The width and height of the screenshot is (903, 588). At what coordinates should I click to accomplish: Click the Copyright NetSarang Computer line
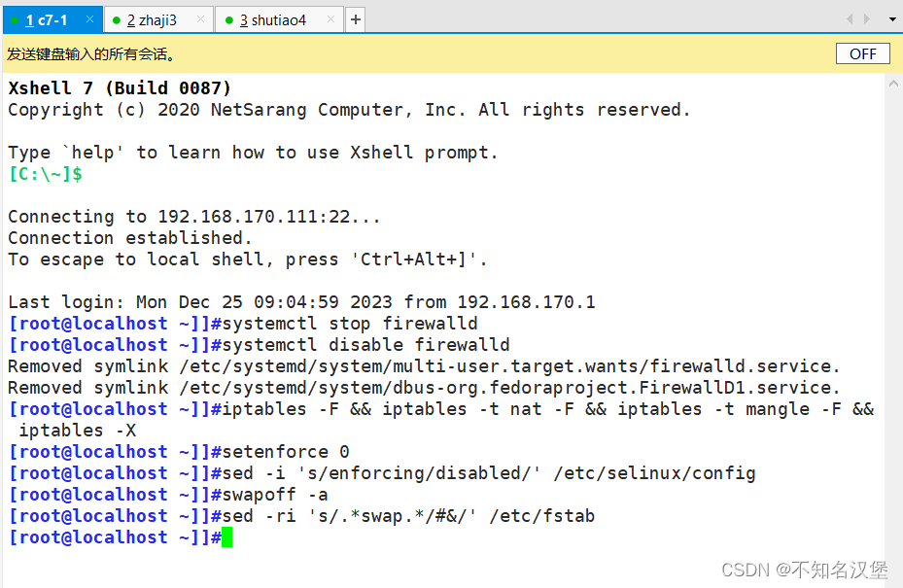(x=349, y=110)
